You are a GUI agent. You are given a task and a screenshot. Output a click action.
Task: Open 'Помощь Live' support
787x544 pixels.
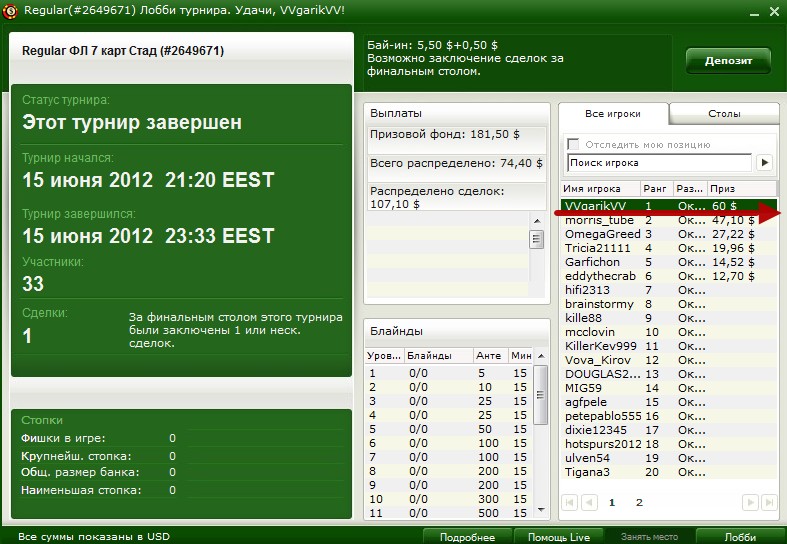click(559, 536)
